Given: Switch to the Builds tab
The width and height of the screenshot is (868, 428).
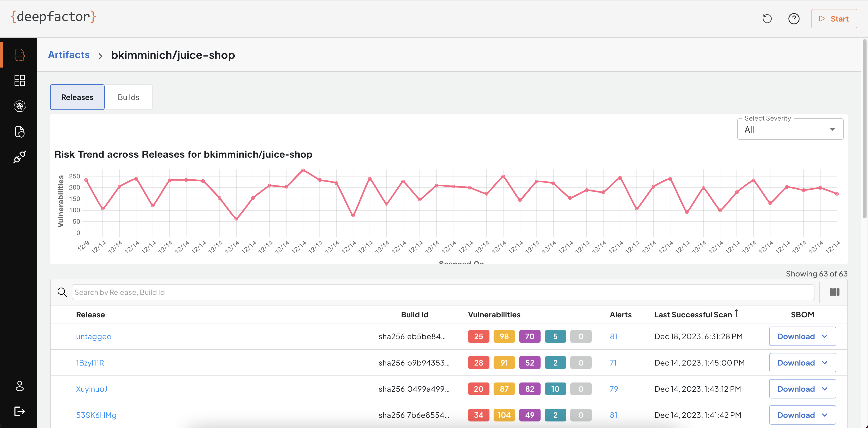Looking at the screenshot, I should tap(128, 97).
